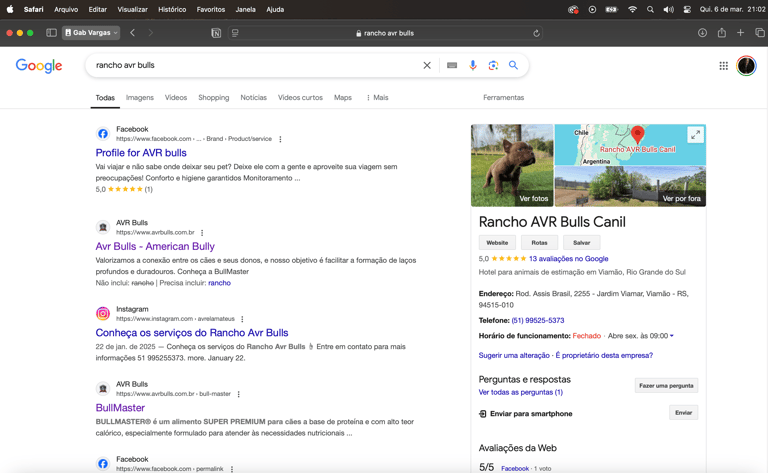
Task: Open three-dot menu for bull-master result
Action: tap(239, 394)
